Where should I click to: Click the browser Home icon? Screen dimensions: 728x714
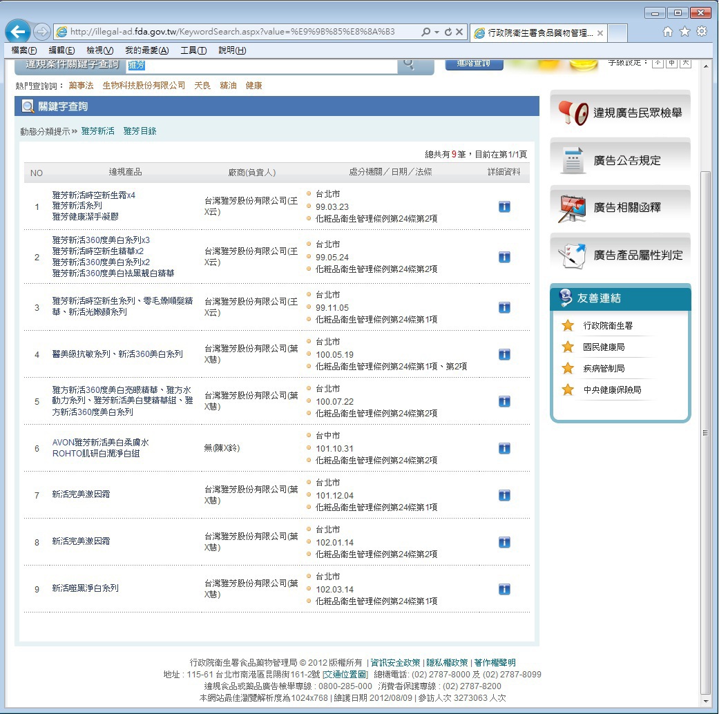click(x=668, y=32)
